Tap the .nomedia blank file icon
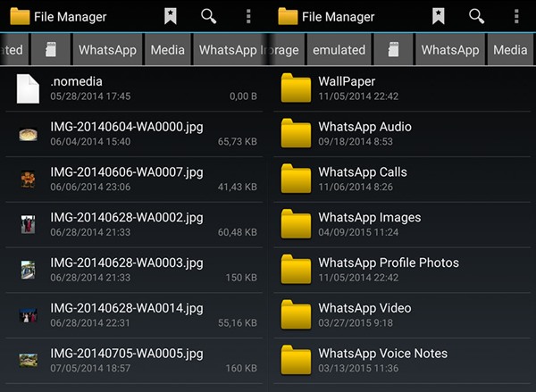The width and height of the screenshot is (536, 392). point(28,88)
